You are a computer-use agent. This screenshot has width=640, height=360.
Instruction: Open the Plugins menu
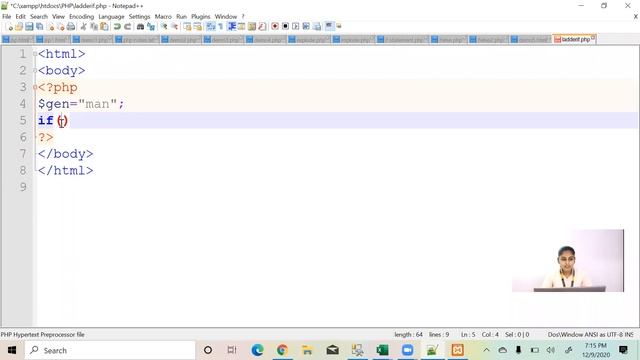(x=201, y=17)
